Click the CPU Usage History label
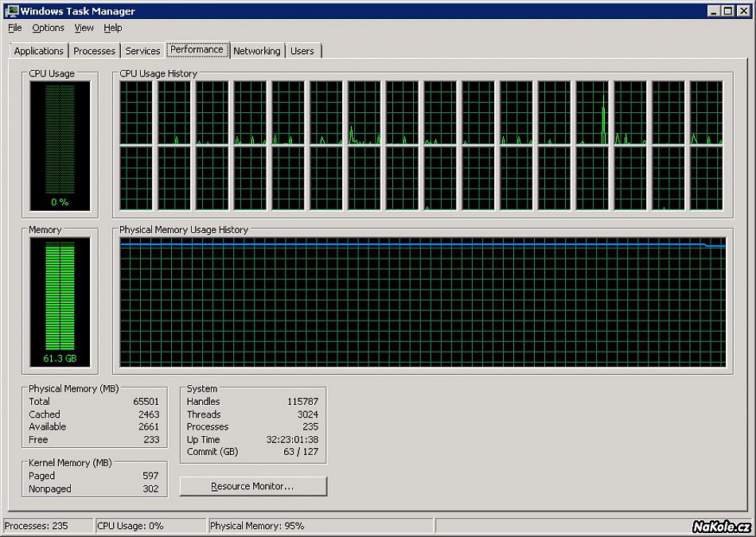Viewport: 756px width, 537px height. 158,74
